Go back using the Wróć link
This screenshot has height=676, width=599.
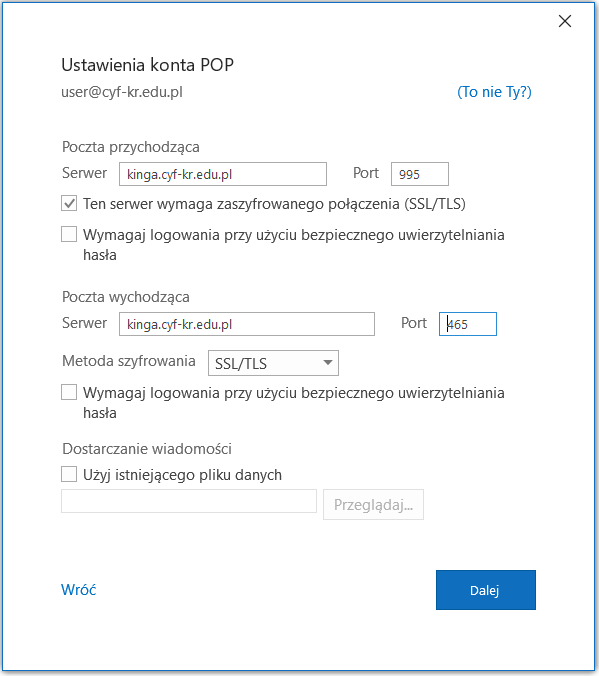click(x=78, y=590)
